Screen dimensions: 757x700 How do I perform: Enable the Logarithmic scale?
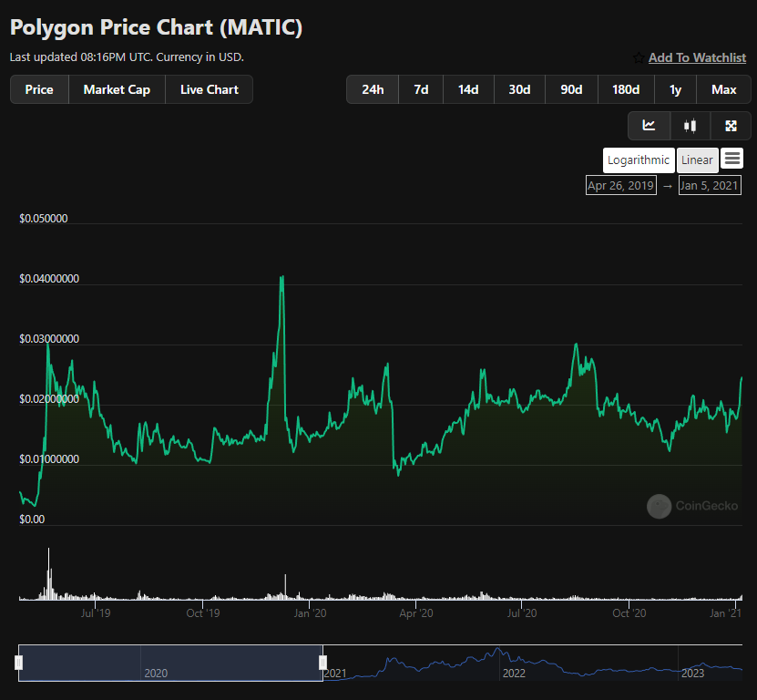(639, 160)
